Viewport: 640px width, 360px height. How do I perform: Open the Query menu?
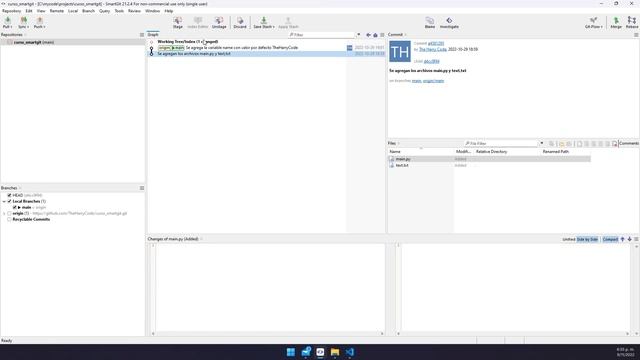pyautogui.click(x=104, y=11)
